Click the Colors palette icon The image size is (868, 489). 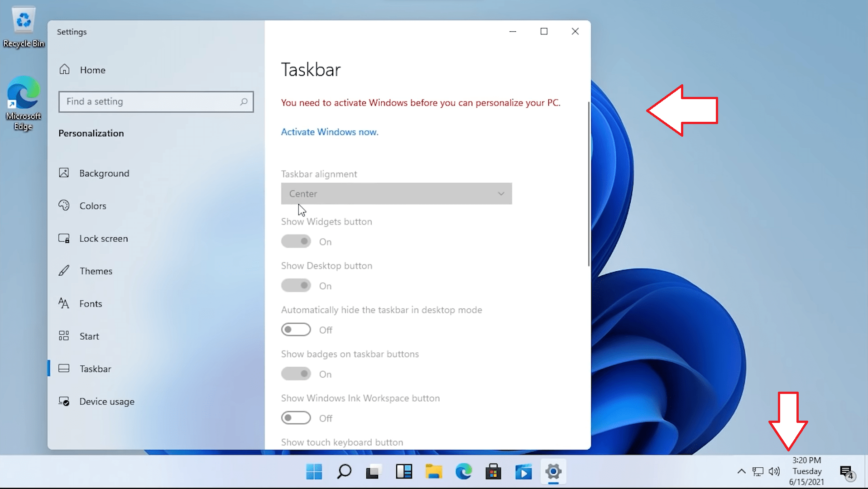(64, 206)
